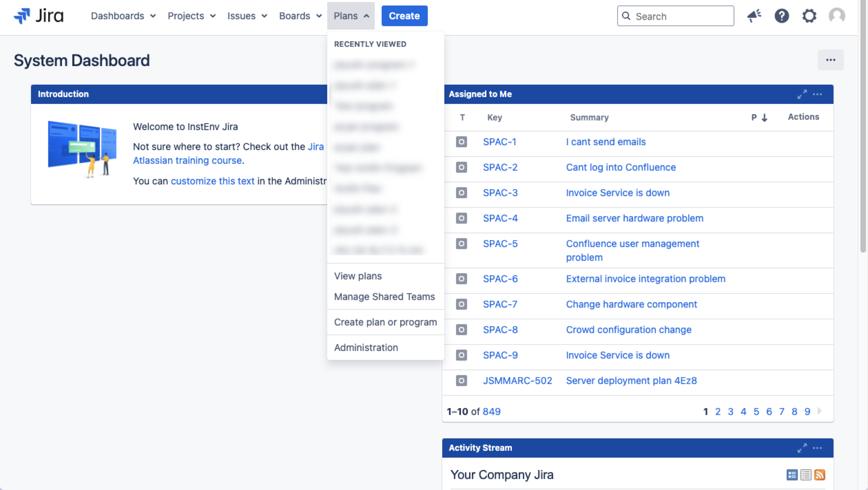Switch Activity Stream to full view
The height and width of the screenshot is (490, 868).
792,475
